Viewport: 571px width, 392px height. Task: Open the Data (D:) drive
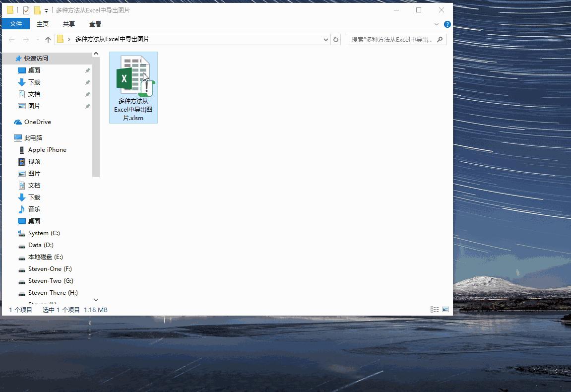pos(41,245)
